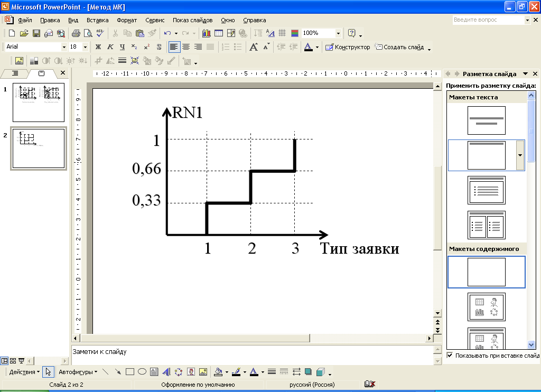Toggle left text alignment
541x392 pixels.
(x=174, y=47)
